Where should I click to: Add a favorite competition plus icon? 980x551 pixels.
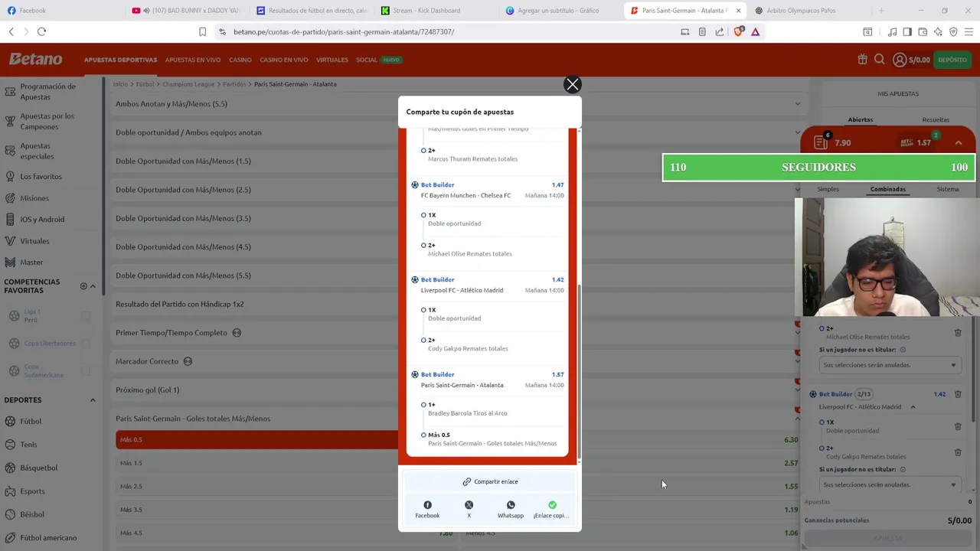[83, 286]
